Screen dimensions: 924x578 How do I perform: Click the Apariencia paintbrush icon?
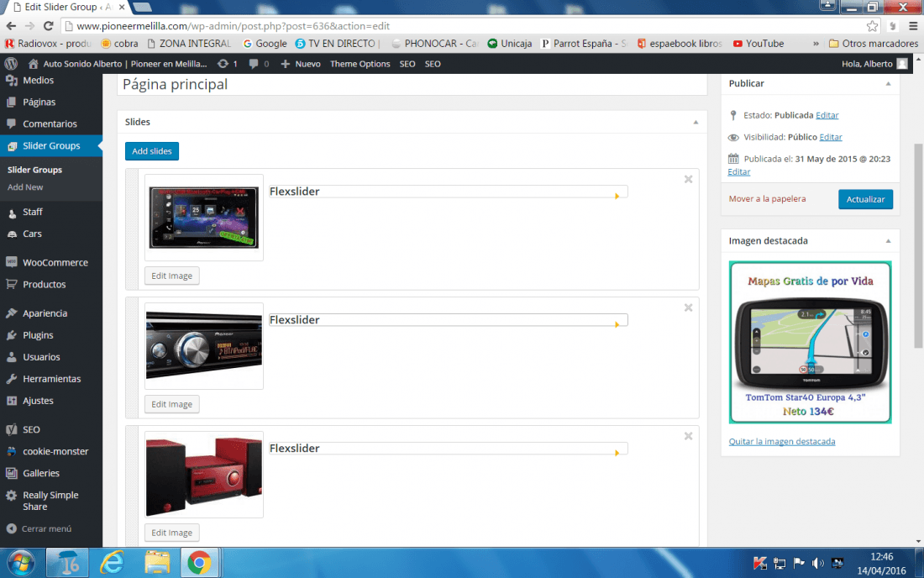11,313
